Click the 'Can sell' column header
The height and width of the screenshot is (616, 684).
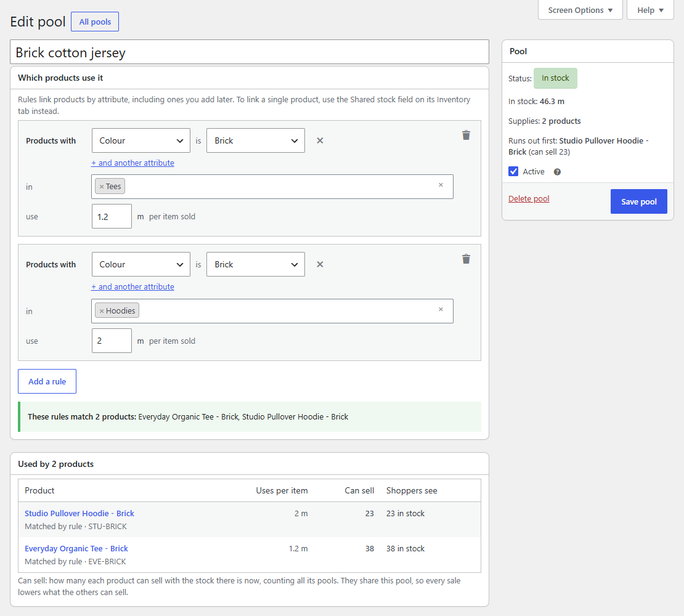(x=359, y=490)
